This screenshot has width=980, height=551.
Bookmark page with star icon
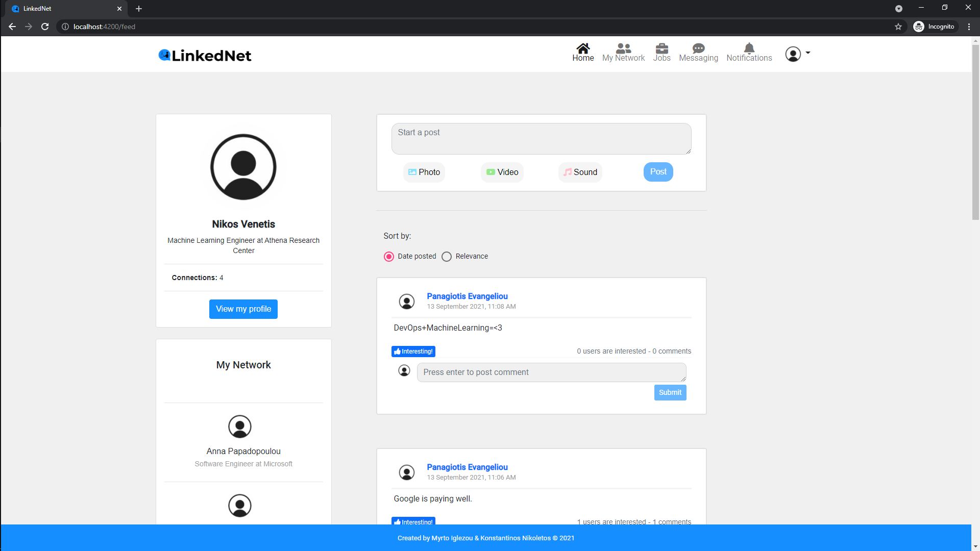click(898, 27)
